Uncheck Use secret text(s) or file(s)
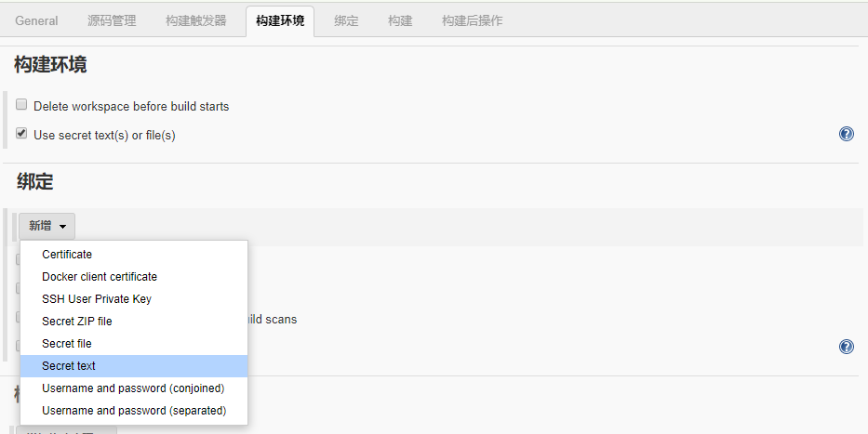Image resolution: width=868 pixels, height=434 pixels. click(x=21, y=134)
